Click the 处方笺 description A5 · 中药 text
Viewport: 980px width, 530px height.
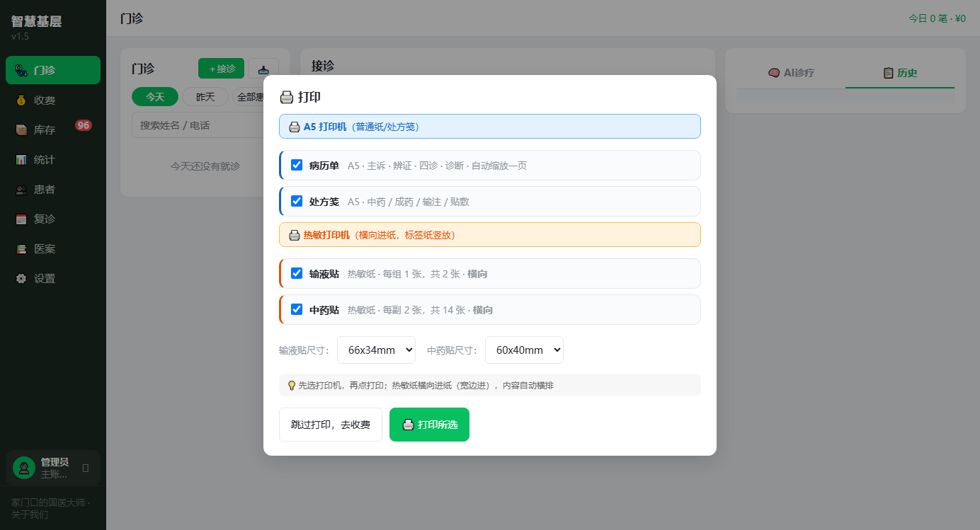[x=408, y=202]
